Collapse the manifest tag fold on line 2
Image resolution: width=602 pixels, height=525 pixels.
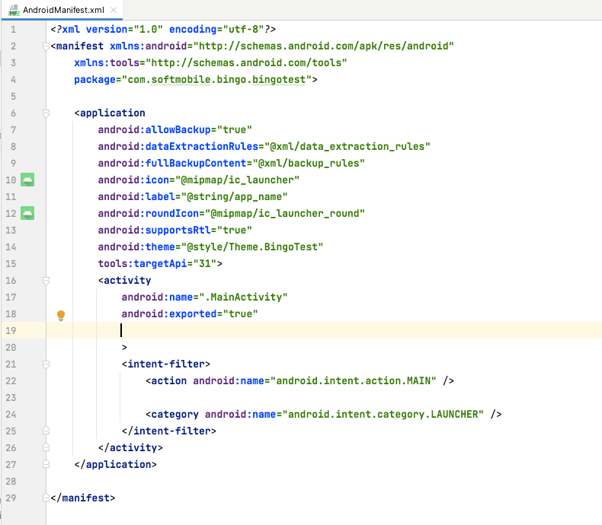tap(46, 46)
